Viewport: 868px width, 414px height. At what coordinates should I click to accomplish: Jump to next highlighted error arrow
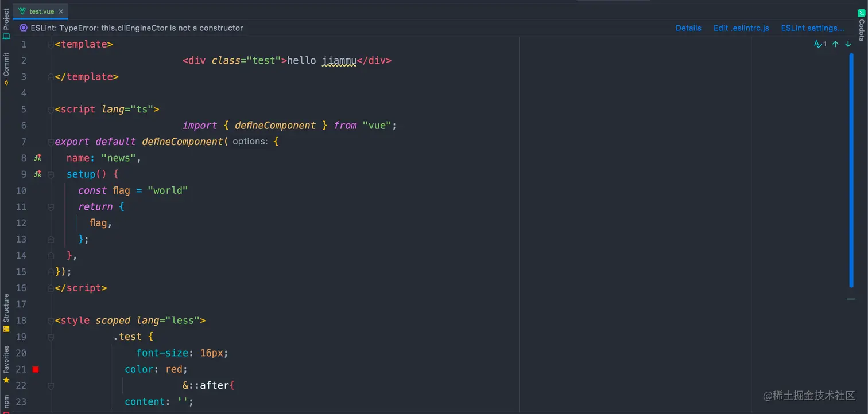[848, 44]
